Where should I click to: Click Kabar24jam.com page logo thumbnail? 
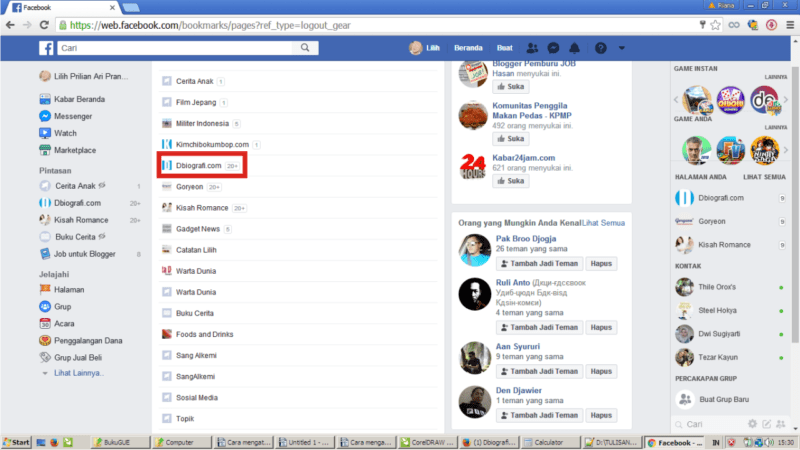click(473, 167)
